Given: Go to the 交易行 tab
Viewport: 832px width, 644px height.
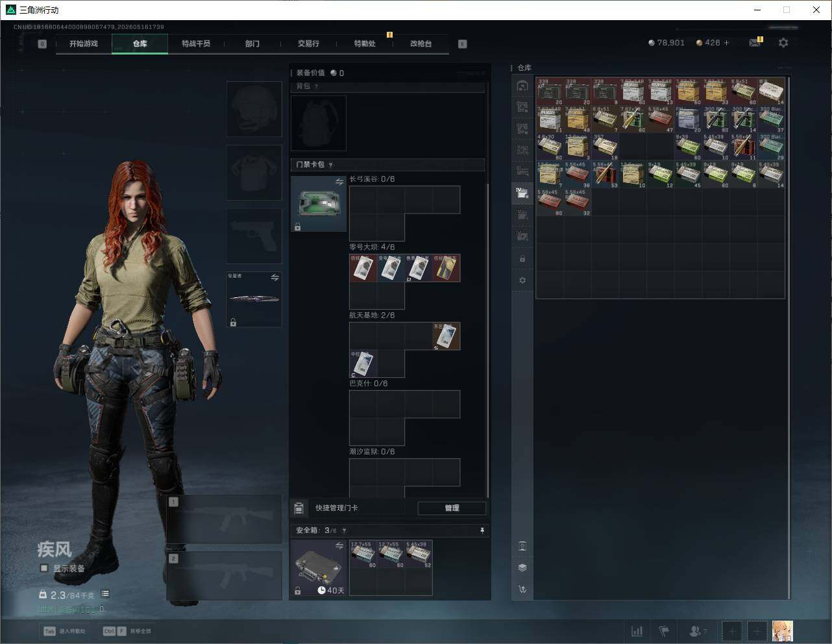Looking at the screenshot, I should (308, 43).
